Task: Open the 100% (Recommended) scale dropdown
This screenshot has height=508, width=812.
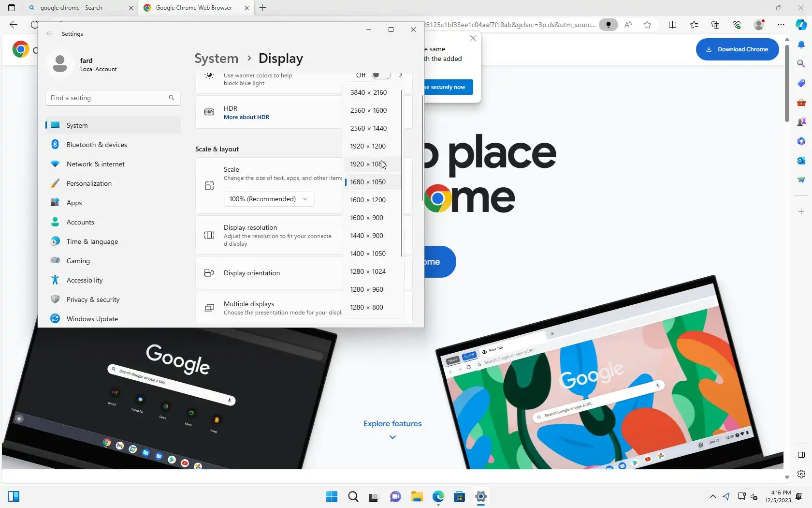Action: pos(269,199)
